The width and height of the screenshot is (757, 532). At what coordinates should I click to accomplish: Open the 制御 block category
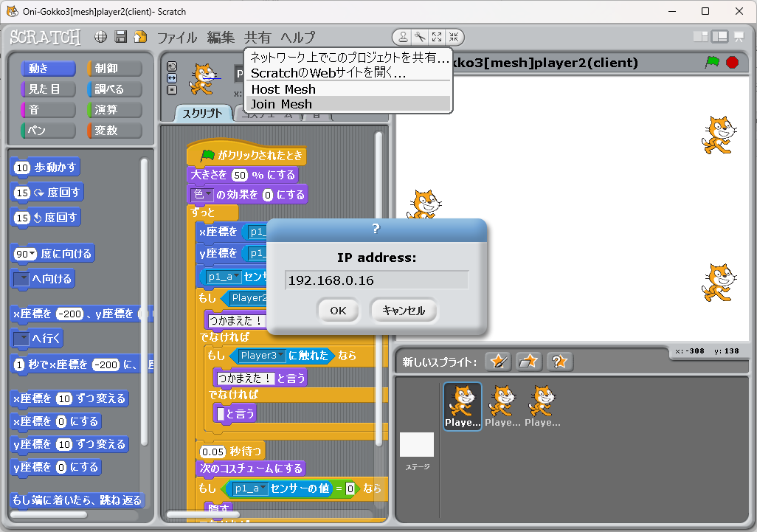pyautogui.click(x=114, y=69)
